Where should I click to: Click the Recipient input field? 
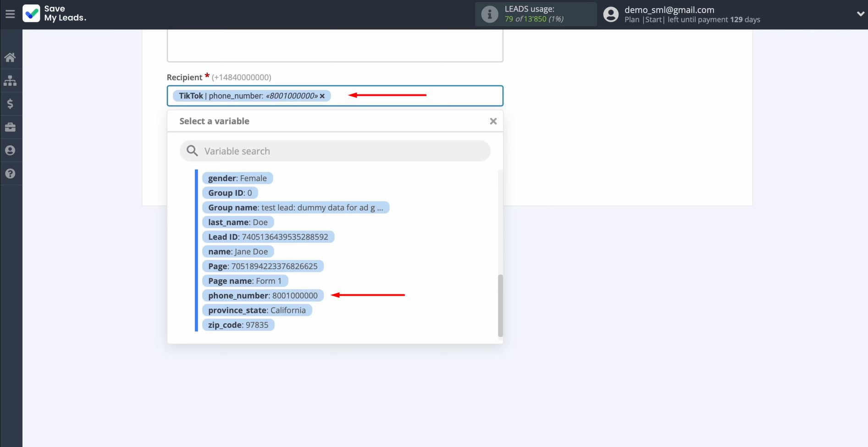coord(413,96)
